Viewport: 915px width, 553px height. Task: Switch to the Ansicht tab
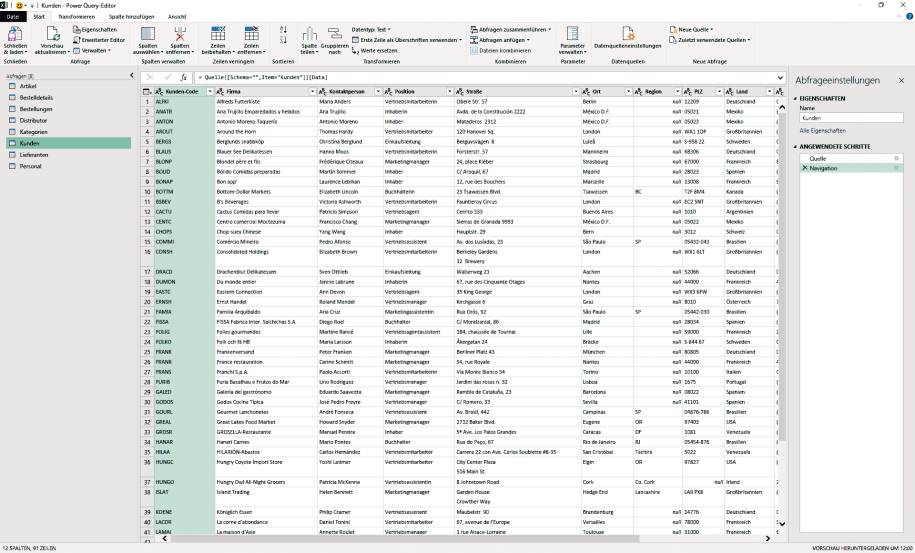tap(177, 16)
